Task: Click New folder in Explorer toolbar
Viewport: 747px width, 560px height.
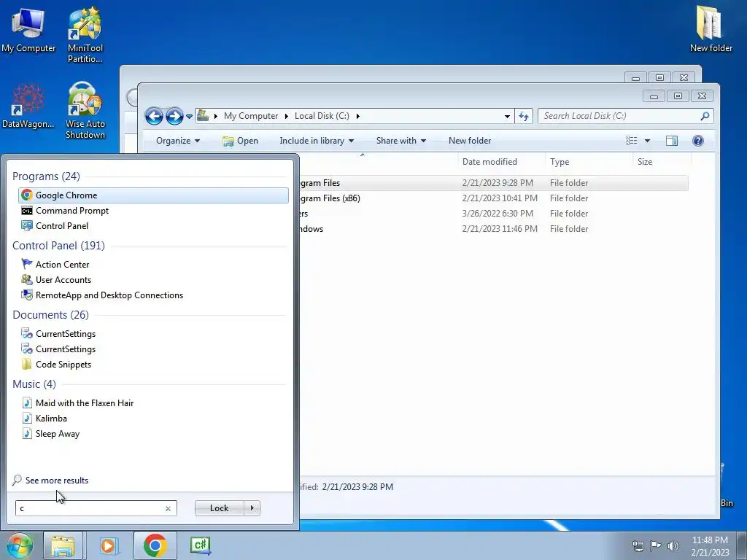Action: (x=470, y=141)
